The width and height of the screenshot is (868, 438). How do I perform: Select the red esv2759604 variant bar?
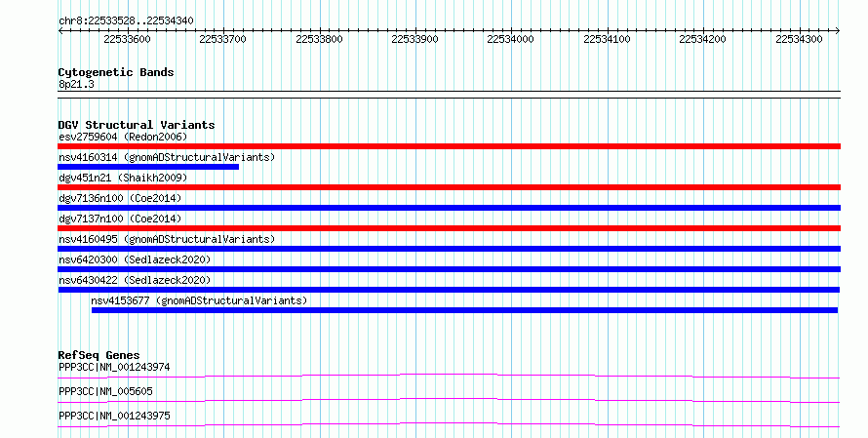point(449,146)
